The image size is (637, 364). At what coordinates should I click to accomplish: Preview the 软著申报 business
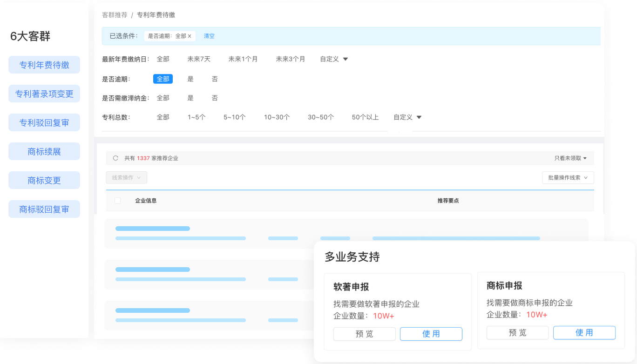coord(365,334)
